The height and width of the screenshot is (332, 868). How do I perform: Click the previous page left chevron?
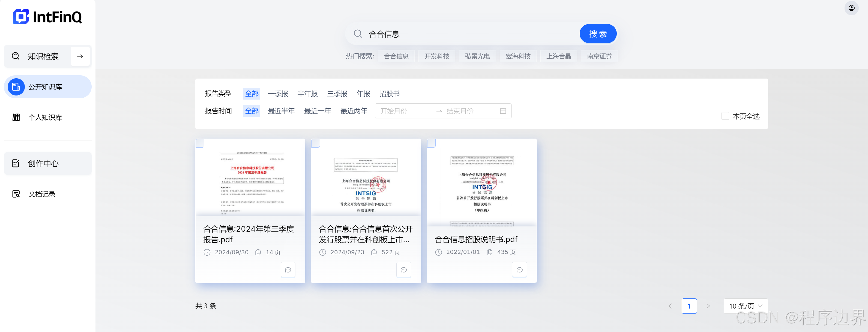tap(670, 306)
